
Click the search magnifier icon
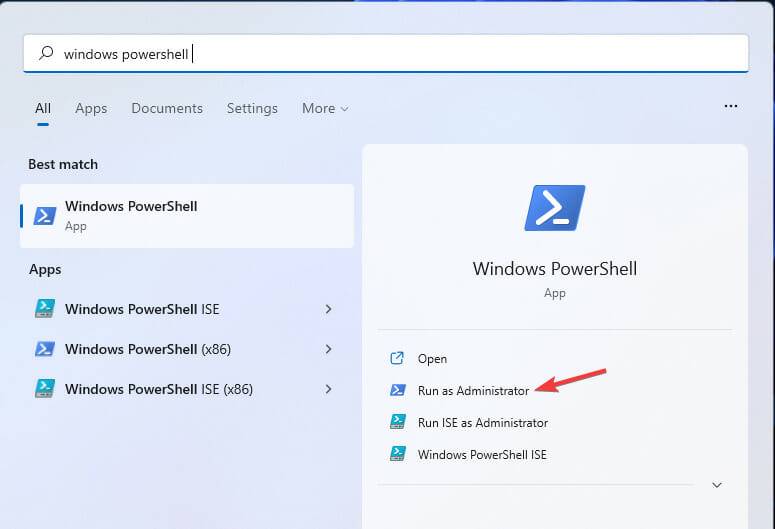tap(46, 52)
